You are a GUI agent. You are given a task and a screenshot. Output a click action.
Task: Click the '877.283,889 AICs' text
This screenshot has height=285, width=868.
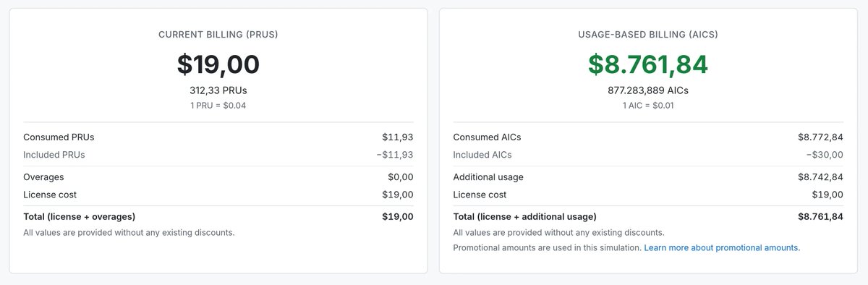point(648,90)
